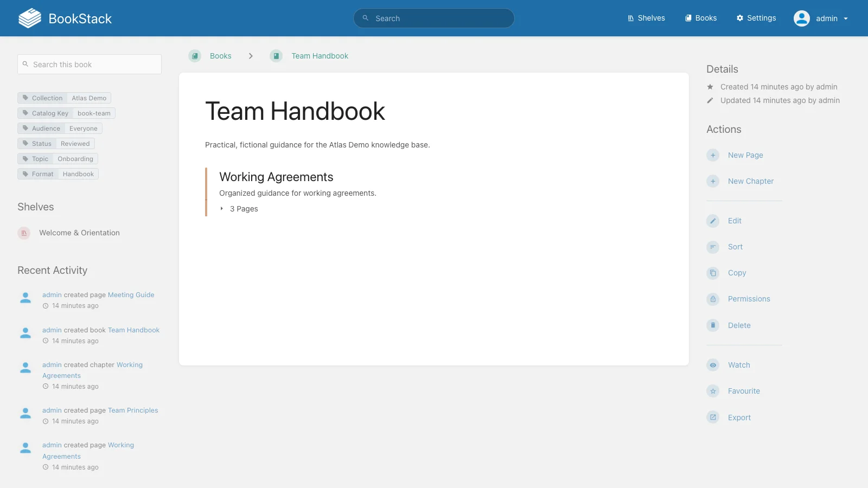The width and height of the screenshot is (868, 488).
Task: Click the magnifier icon in header search
Action: (x=366, y=18)
